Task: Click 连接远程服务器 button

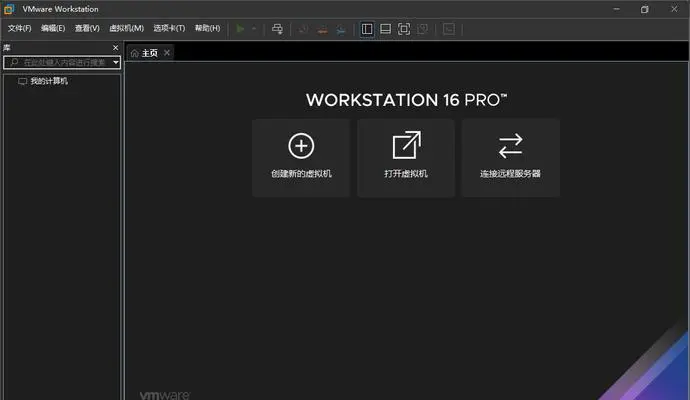Action: pos(510,158)
